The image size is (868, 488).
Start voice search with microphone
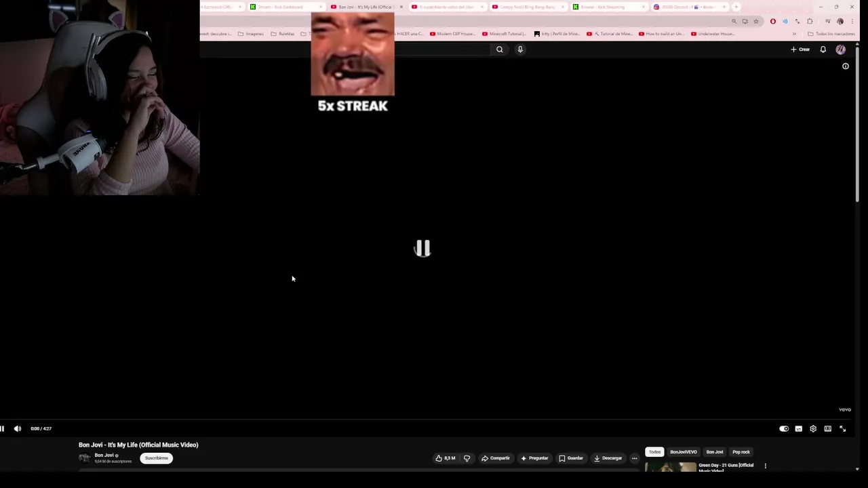pos(520,49)
